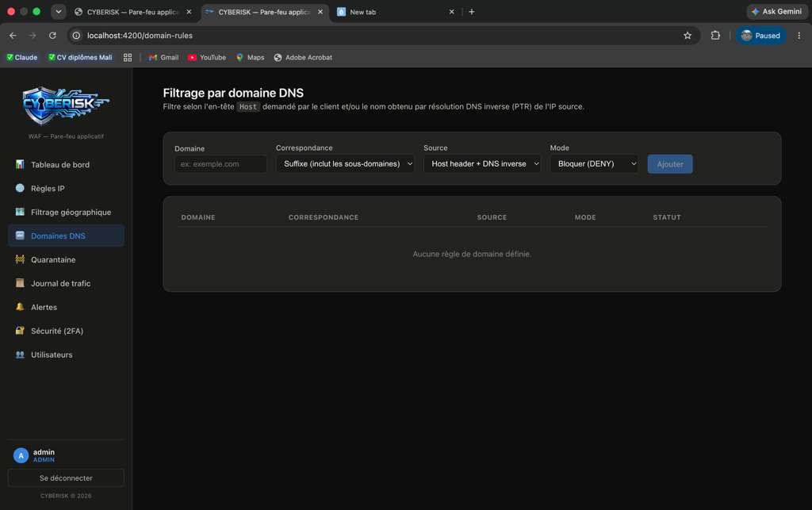Open the Chrome three-dot menu
The width and height of the screenshot is (812, 510).
[x=799, y=36]
